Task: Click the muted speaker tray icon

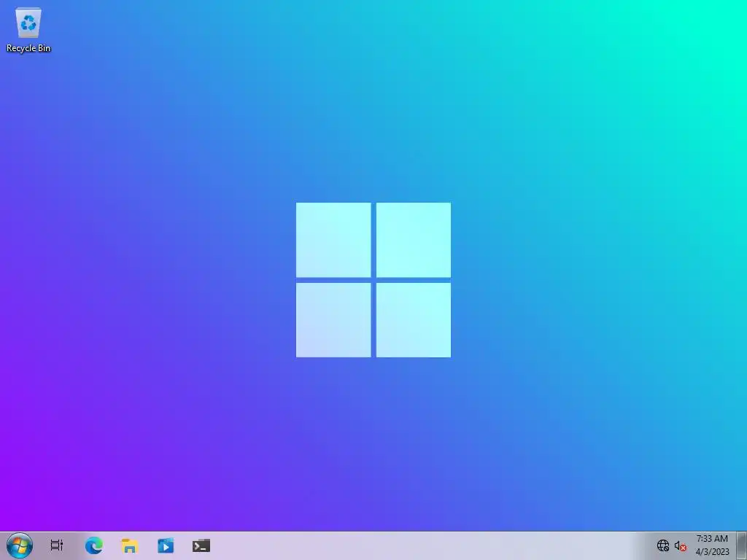Action: [681, 546]
